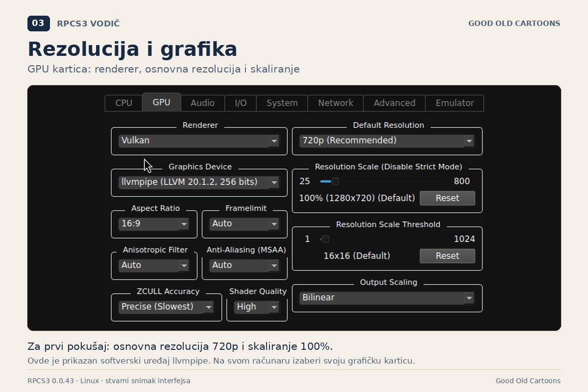Click the 16x16 (Default) threshold text
Screen dimensions: 588x392
pos(357,256)
